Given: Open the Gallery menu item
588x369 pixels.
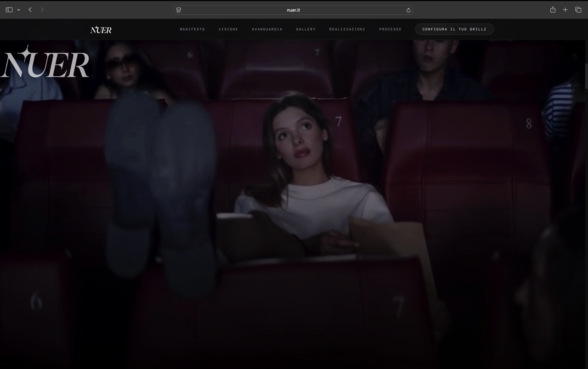Looking at the screenshot, I should click(x=306, y=29).
